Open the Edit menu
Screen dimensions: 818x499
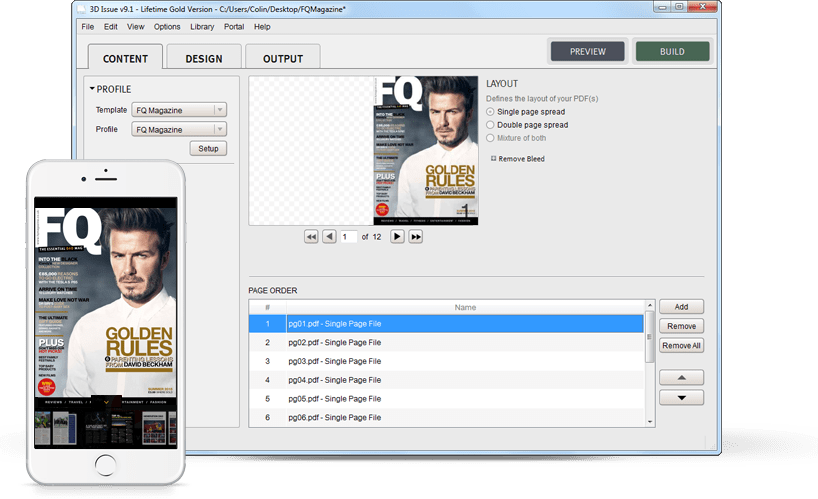pyautogui.click(x=111, y=27)
